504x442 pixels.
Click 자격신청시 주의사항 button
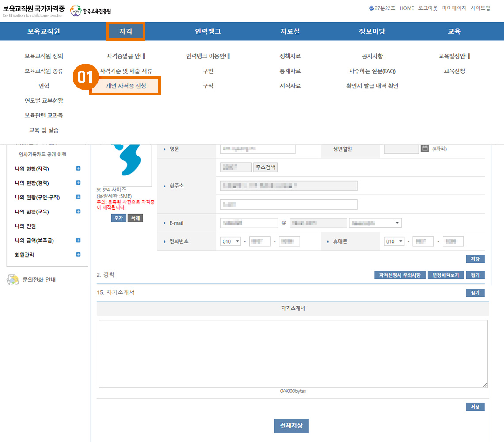pos(400,275)
